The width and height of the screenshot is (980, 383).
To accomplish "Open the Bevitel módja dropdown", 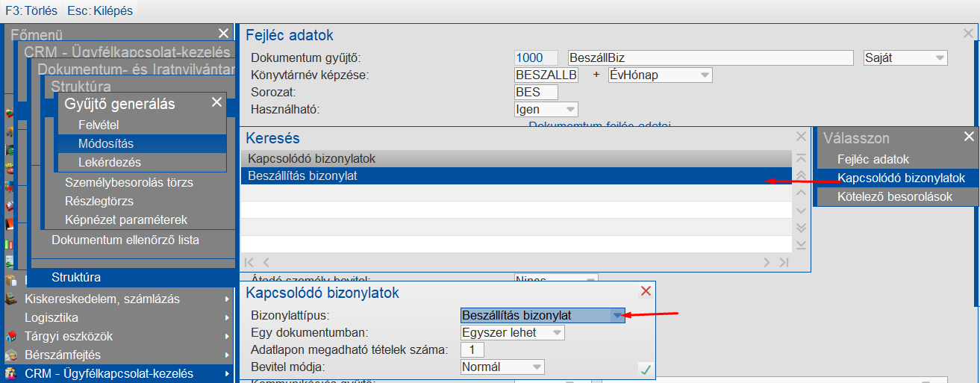I will tap(537, 367).
